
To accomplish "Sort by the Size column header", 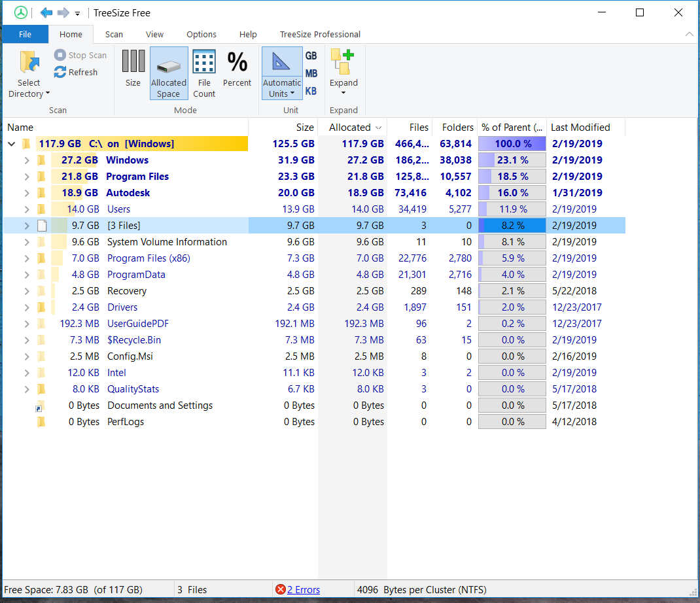I will [283, 128].
